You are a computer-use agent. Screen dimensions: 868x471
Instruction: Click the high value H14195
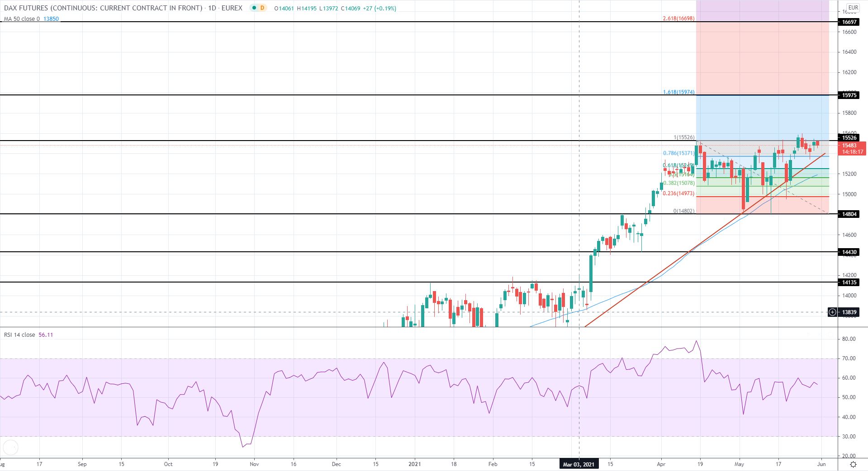tap(306, 8)
